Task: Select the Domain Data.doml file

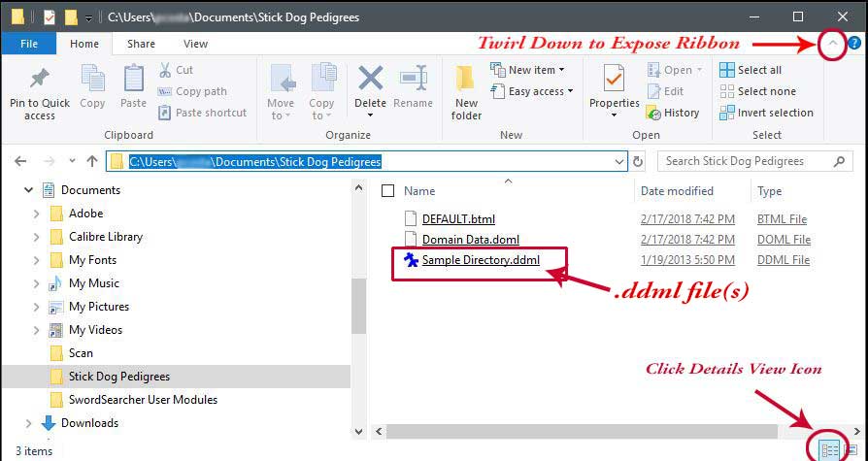Action: [471, 240]
